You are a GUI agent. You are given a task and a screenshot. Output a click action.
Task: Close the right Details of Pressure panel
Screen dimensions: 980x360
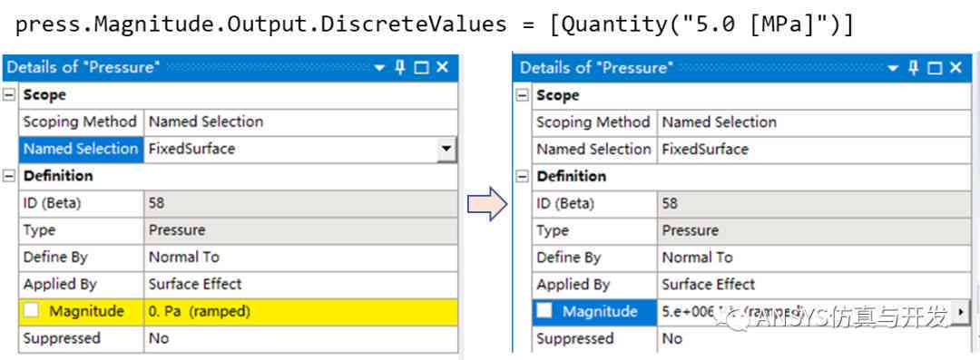[955, 68]
